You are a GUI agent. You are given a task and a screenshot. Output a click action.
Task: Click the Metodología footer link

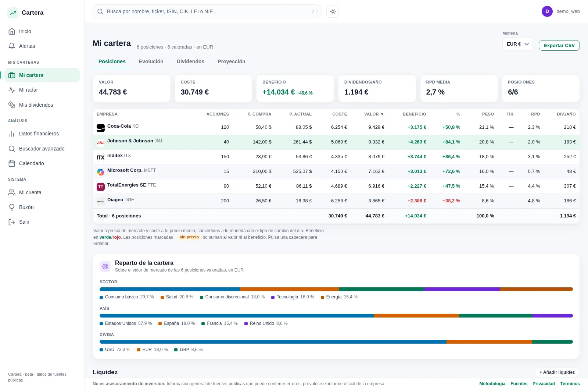click(492, 384)
